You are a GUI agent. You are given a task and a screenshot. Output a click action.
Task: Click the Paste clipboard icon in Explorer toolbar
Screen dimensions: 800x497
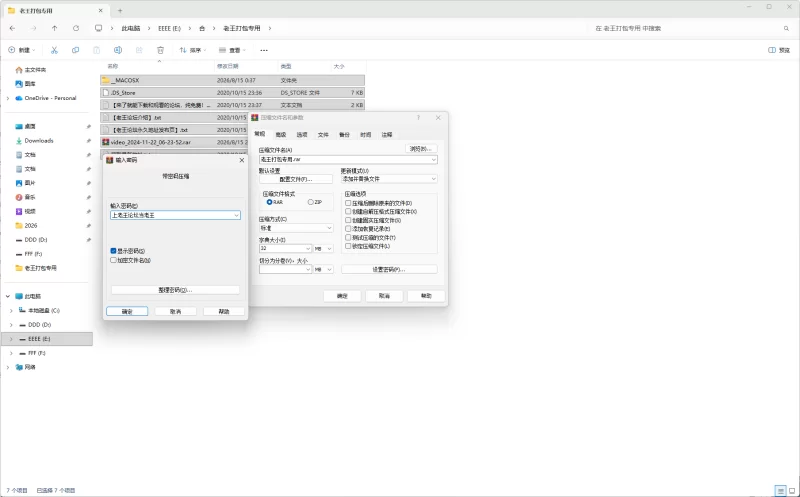coord(96,50)
